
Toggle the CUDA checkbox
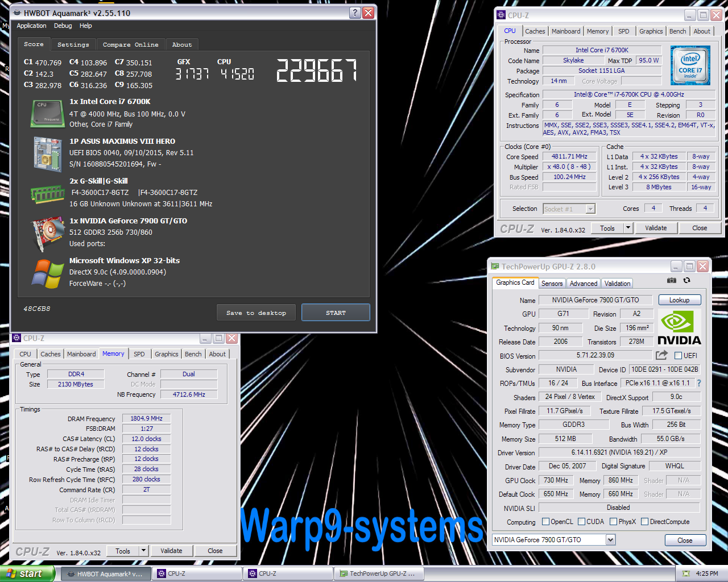(x=581, y=521)
